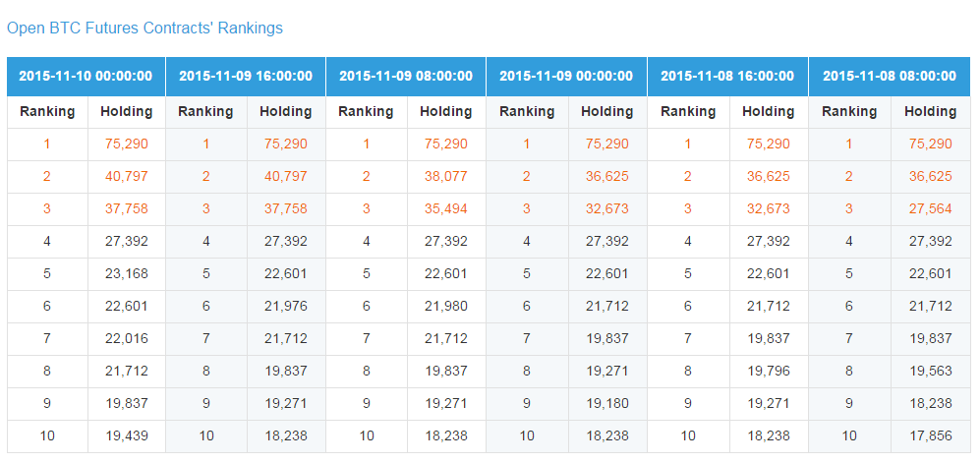Select holding value 23,168
The image size is (980, 463).
[127, 274]
